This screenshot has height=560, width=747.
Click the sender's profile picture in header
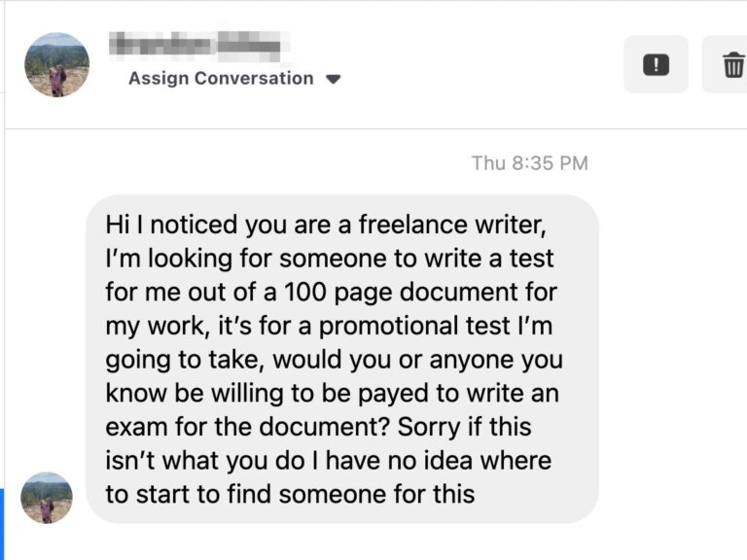click(x=56, y=65)
